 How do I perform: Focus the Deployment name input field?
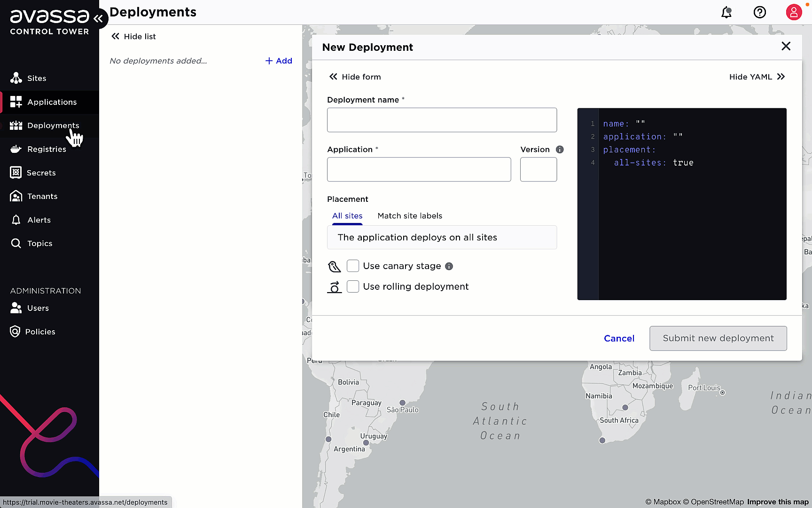coord(442,120)
